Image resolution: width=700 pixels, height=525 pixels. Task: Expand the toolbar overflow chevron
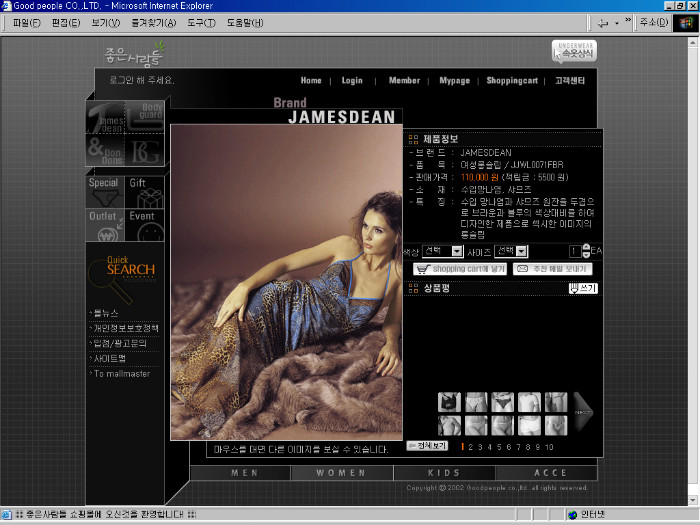coord(628,20)
